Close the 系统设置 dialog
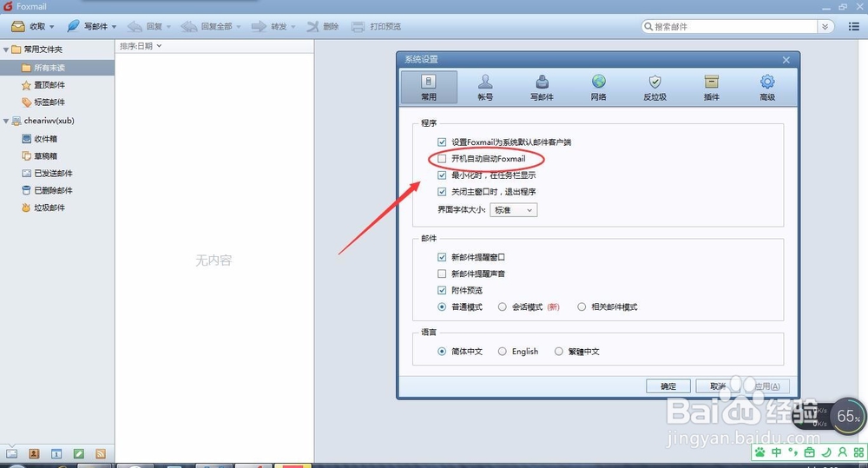The image size is (868, 468). click(x=786, y=60)
